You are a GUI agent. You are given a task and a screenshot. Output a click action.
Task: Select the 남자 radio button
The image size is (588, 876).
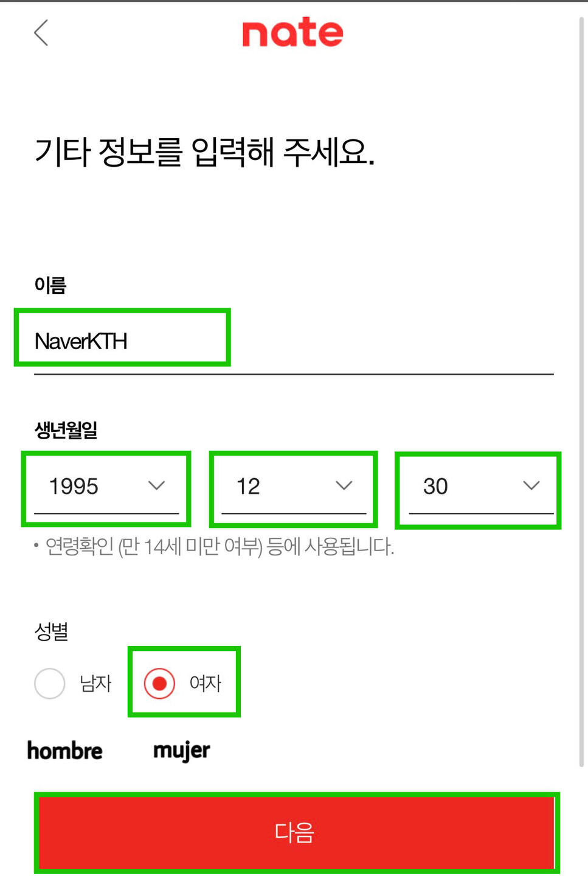(50, 683)
